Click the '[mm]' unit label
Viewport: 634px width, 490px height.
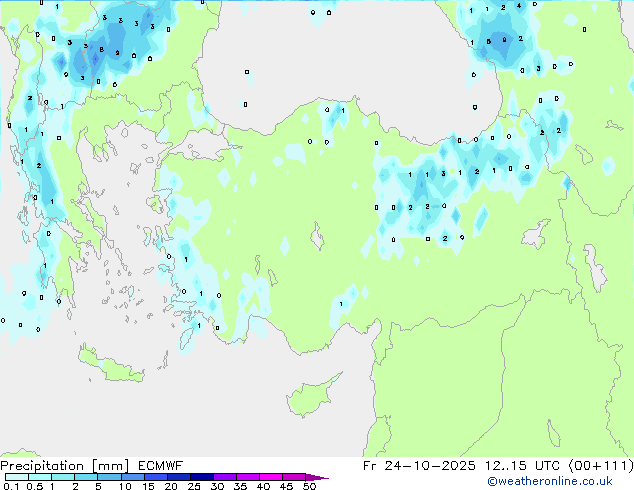(111, 466)
